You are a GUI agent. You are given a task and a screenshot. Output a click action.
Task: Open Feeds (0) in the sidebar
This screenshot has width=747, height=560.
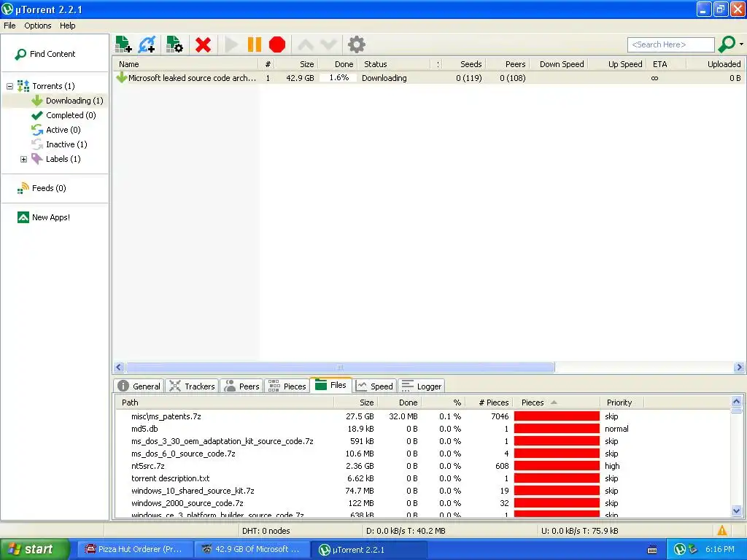[x=49, y=188]
